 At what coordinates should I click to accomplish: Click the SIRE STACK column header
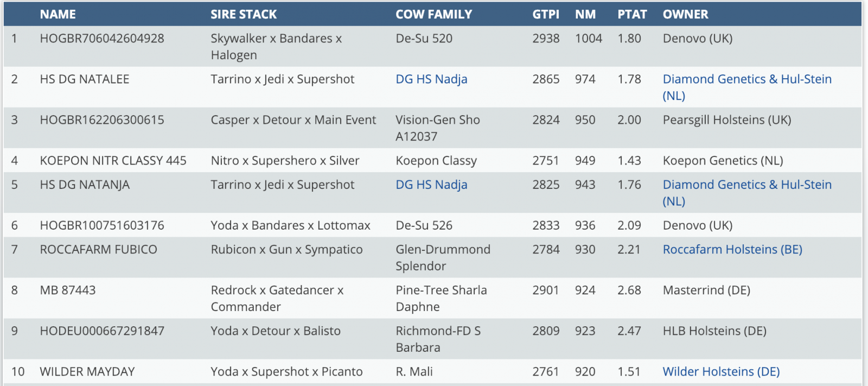[244, 15]
